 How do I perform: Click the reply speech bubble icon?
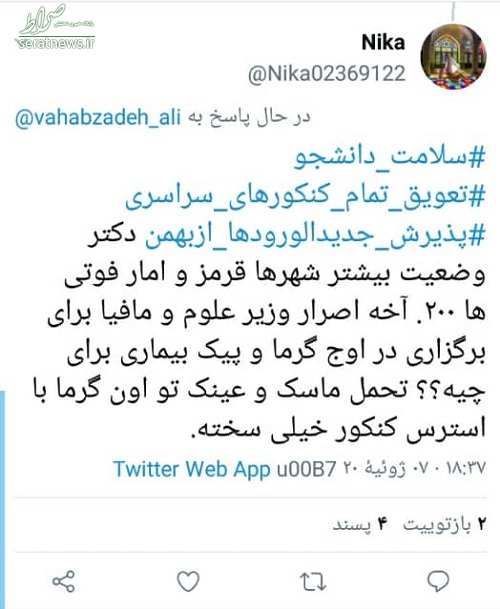pyautogui.click(x=438, y=581)
